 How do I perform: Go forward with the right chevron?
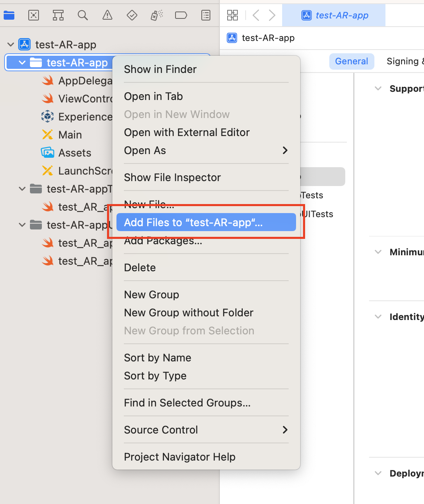pyautogui.click(x=272, y=16)
